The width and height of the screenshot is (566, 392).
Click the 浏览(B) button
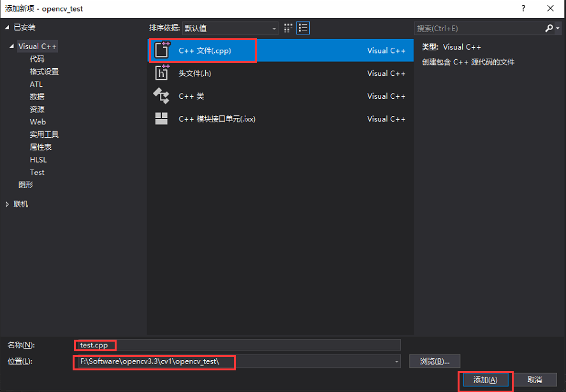tap(434, 361)
